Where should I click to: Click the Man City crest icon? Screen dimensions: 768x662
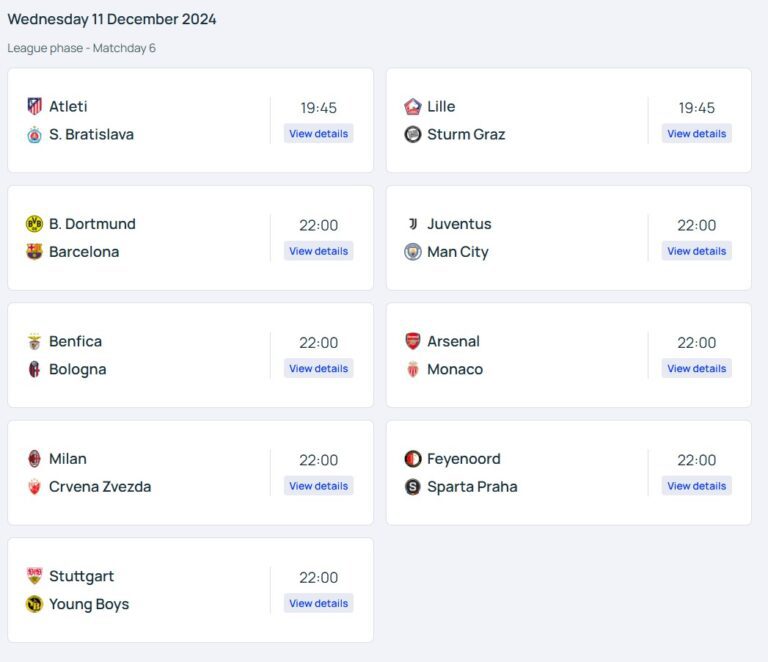click(x=413, y=252)
